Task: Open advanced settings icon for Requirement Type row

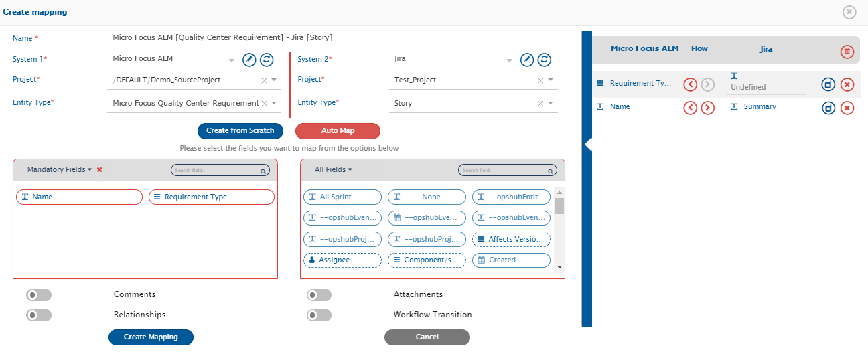Action: [828, 84]
